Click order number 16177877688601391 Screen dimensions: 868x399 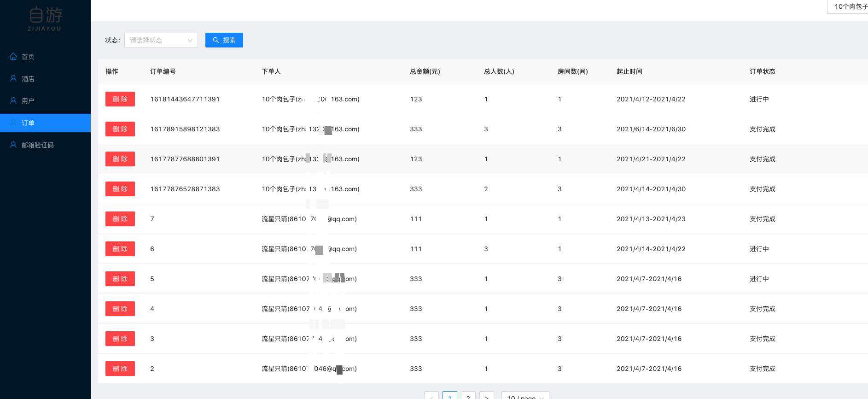(x=185, y=159)
